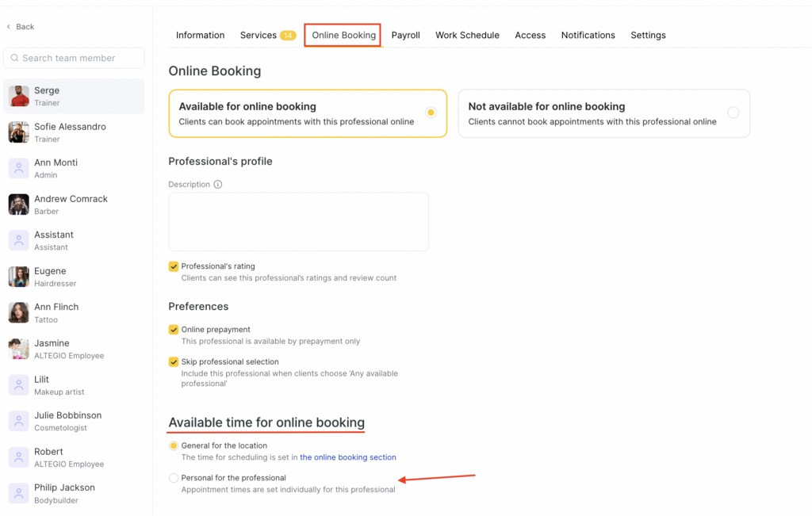Click Eugene's hairdresser avatar
The image size is (812, 516).
pyautogui.click(x=19, y=277)
